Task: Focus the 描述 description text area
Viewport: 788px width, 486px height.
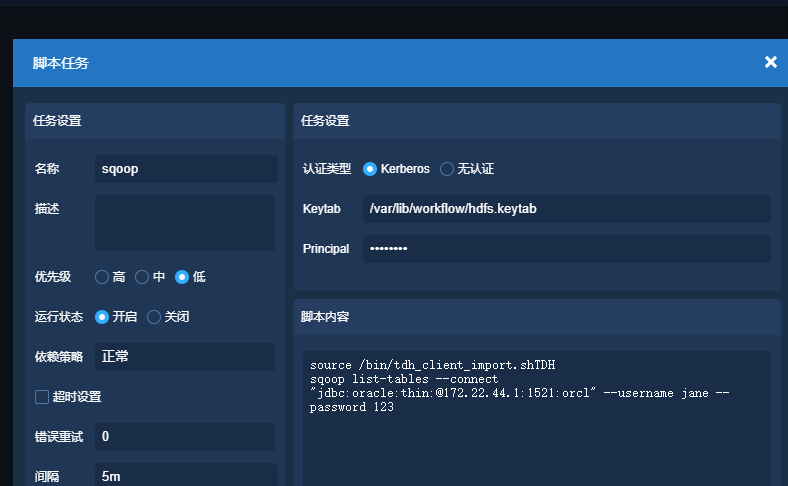Action: click(185, 222)
